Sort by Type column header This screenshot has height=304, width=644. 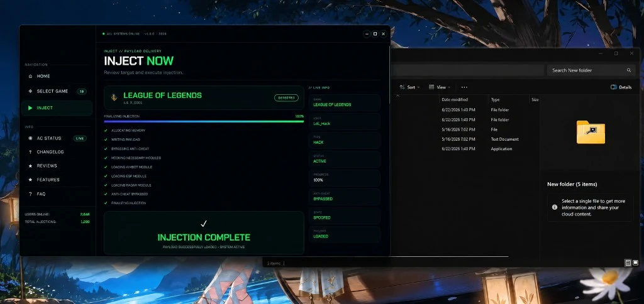(496, 100)
